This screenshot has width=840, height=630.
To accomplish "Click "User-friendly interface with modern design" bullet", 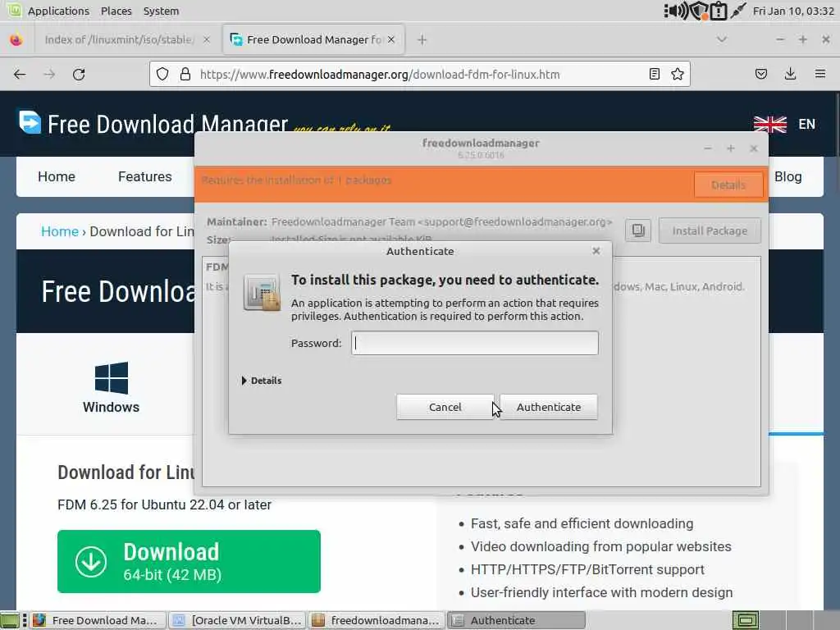I will pyautogui.click(x=601, y=592).
